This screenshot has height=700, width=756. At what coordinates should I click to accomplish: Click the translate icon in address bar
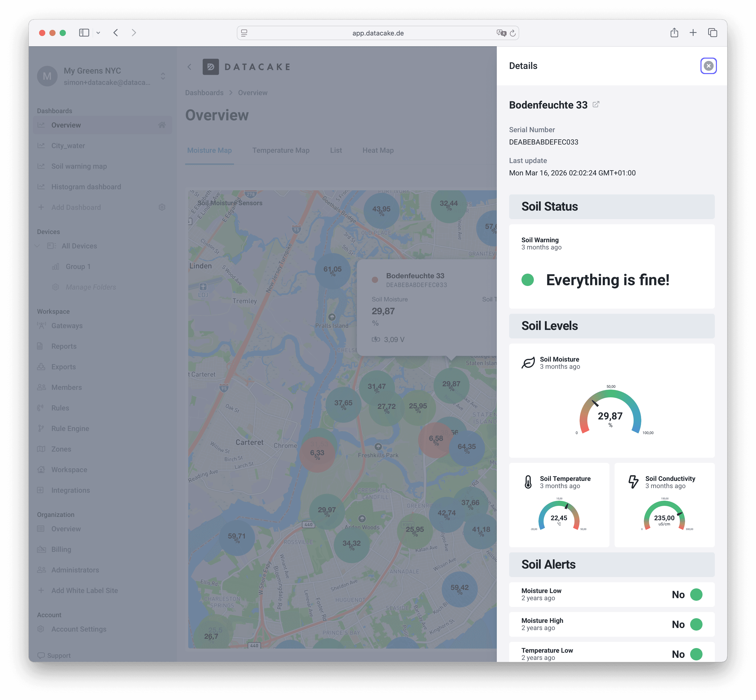click(501, 33)
